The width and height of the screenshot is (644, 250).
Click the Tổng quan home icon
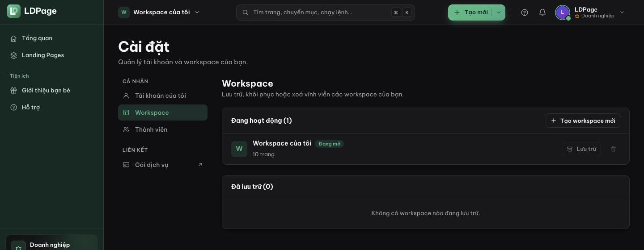point(14,38)
